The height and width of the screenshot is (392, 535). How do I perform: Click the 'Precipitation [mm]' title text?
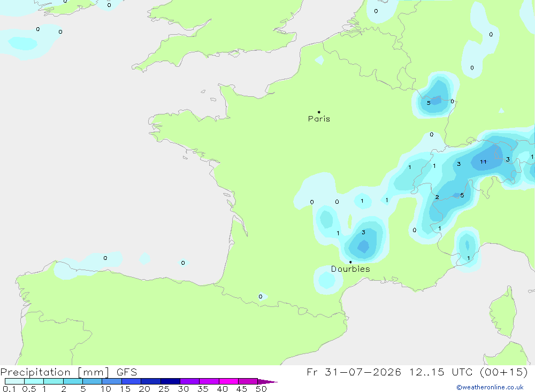point(55,372)
